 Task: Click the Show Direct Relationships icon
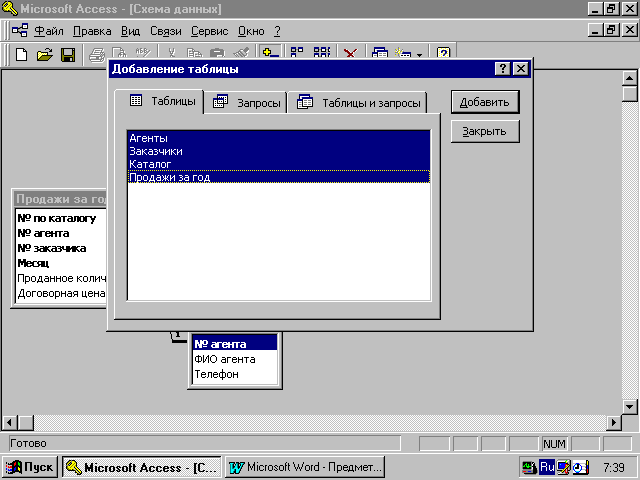pos(297,53)
